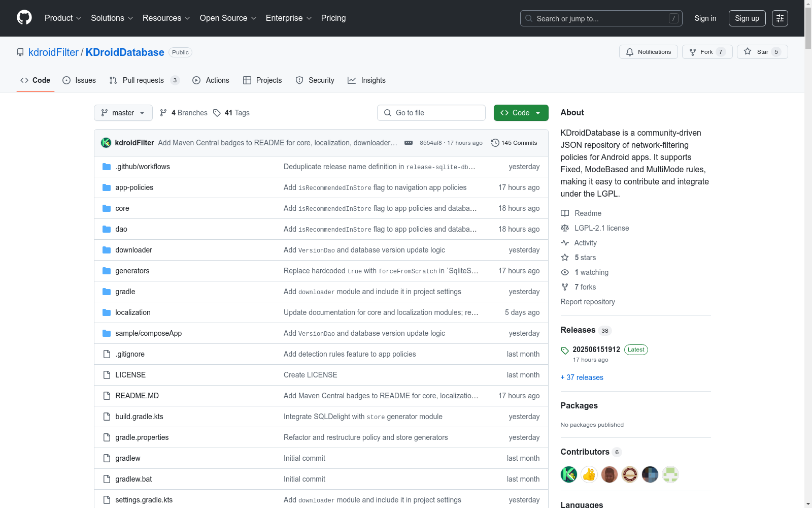Open the 41 Tags list
Screen dimensions: 812x508
[231, 113]
